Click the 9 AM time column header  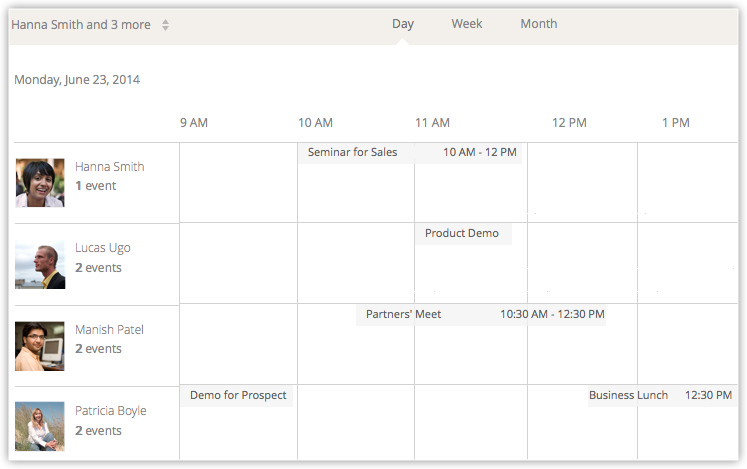tap(194, 123)
